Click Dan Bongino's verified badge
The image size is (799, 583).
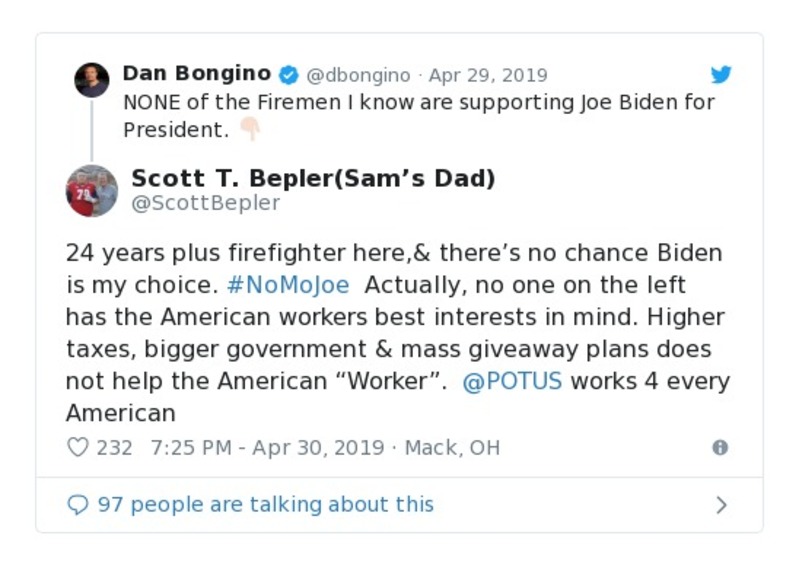point(288,75)
